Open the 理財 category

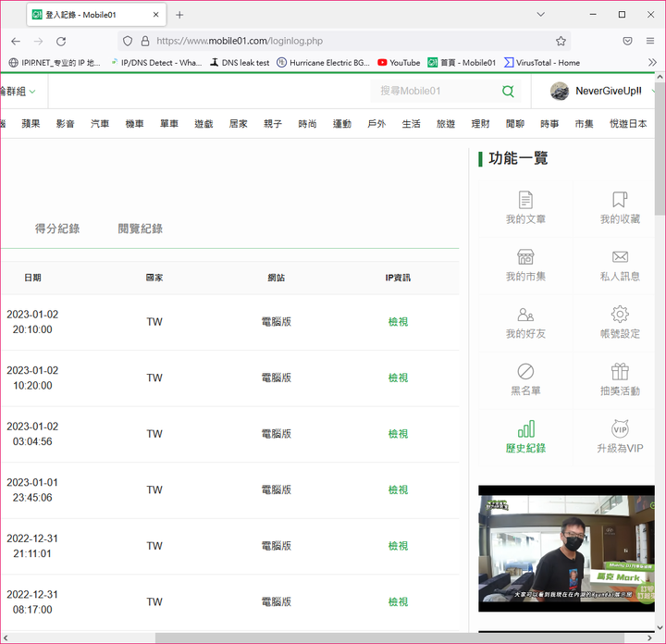480,124
